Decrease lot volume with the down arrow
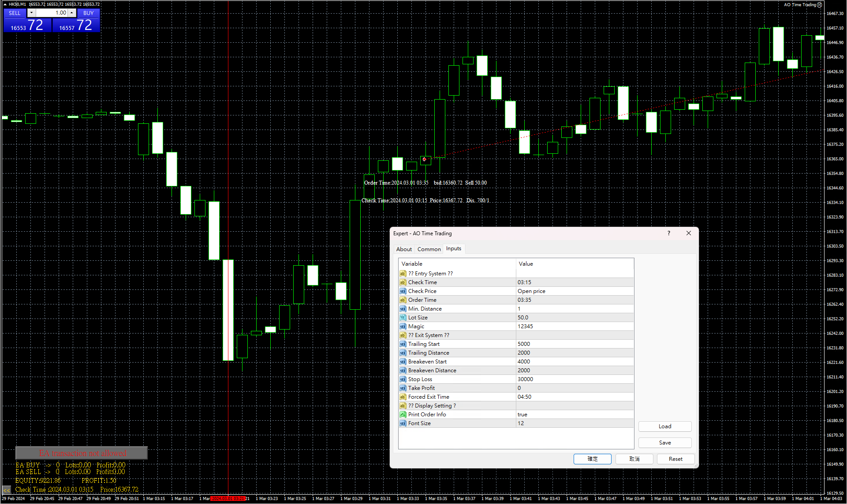The height and width of the screenshot is (504, 847). click(x=31, y=13)
